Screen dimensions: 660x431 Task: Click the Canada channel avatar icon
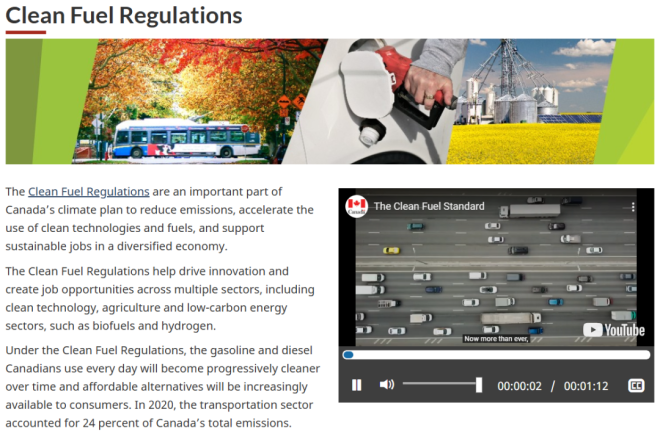tap(356, 207)
